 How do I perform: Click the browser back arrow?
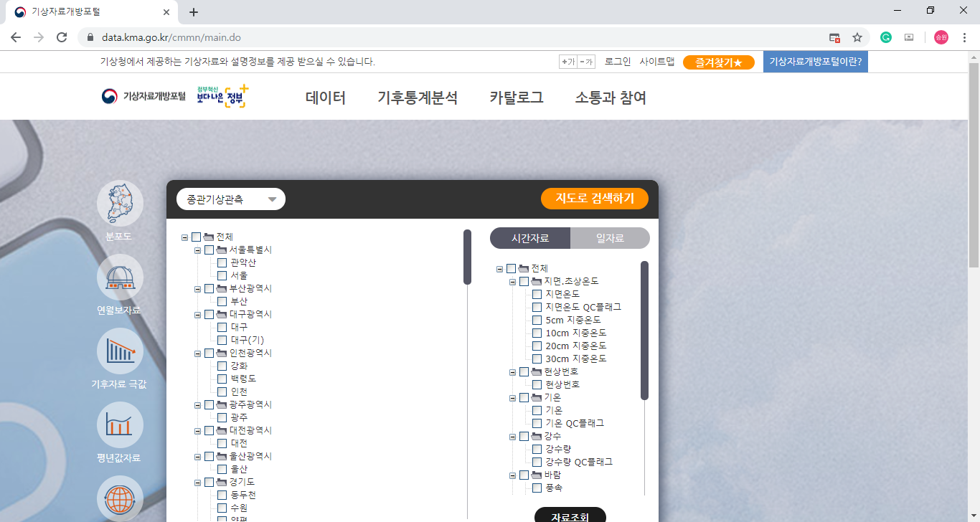tap(16, 37)
